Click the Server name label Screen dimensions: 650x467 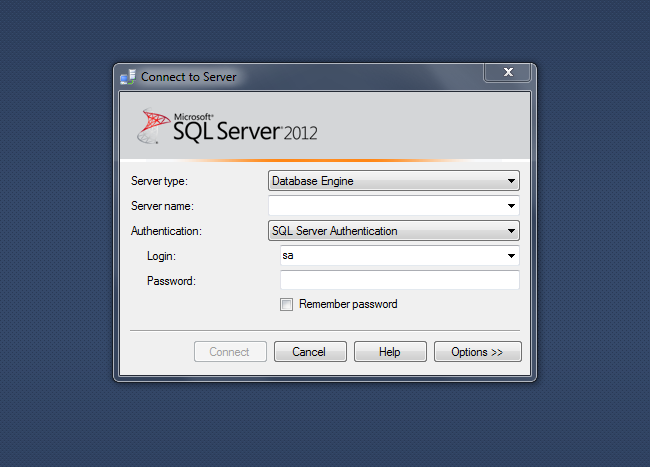coord(162,206)
